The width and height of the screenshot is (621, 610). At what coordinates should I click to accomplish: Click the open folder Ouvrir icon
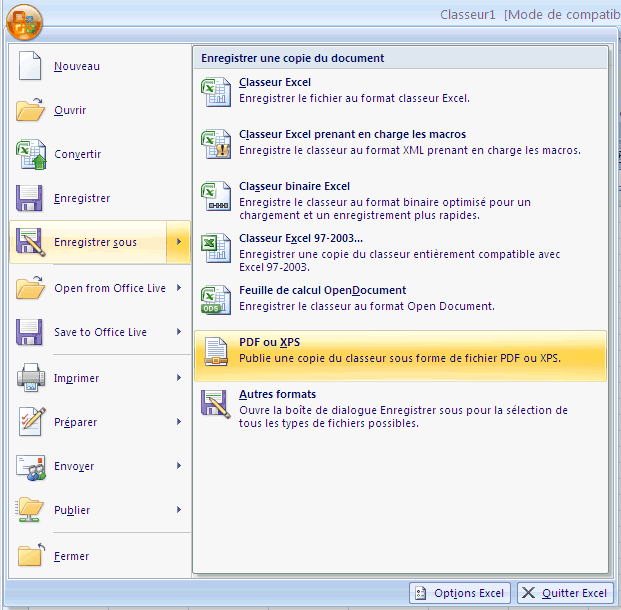click(x=30, y=109)
